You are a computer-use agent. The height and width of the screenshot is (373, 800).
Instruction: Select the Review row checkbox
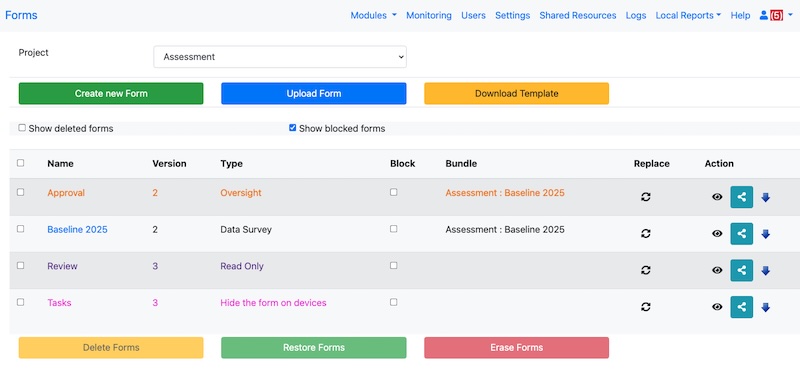pyautogui.click(x=20, y=266)
